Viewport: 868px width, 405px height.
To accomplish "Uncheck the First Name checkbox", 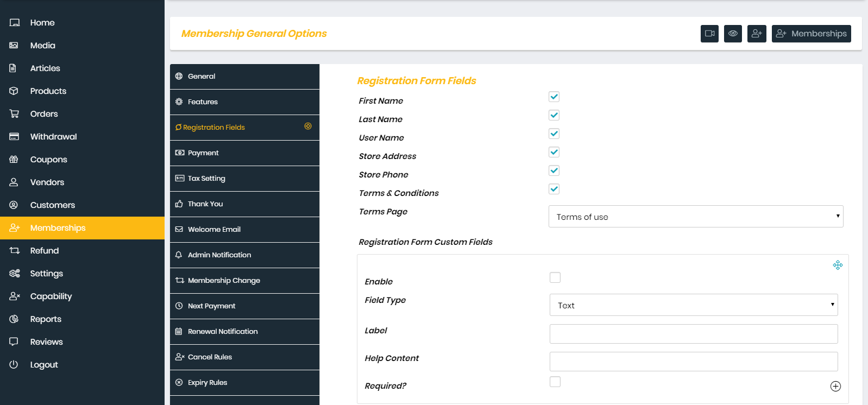I will pos(554,97).
